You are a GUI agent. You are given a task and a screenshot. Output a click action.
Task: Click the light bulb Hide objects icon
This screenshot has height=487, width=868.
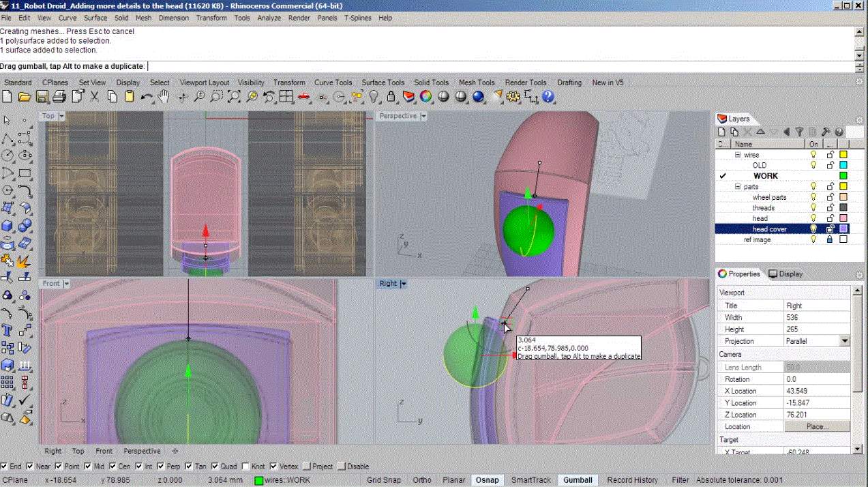point(374,97)
